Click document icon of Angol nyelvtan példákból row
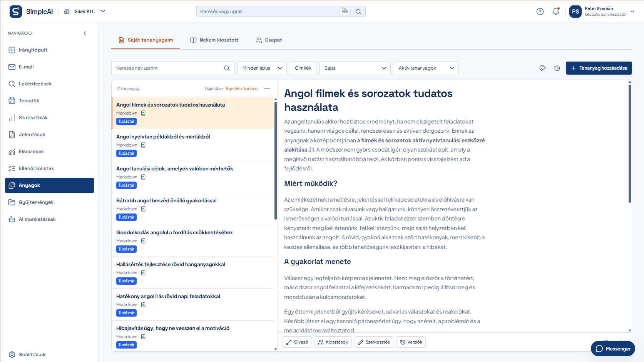The height and width of the screenshot is (362, 644). tap(143, 145)
